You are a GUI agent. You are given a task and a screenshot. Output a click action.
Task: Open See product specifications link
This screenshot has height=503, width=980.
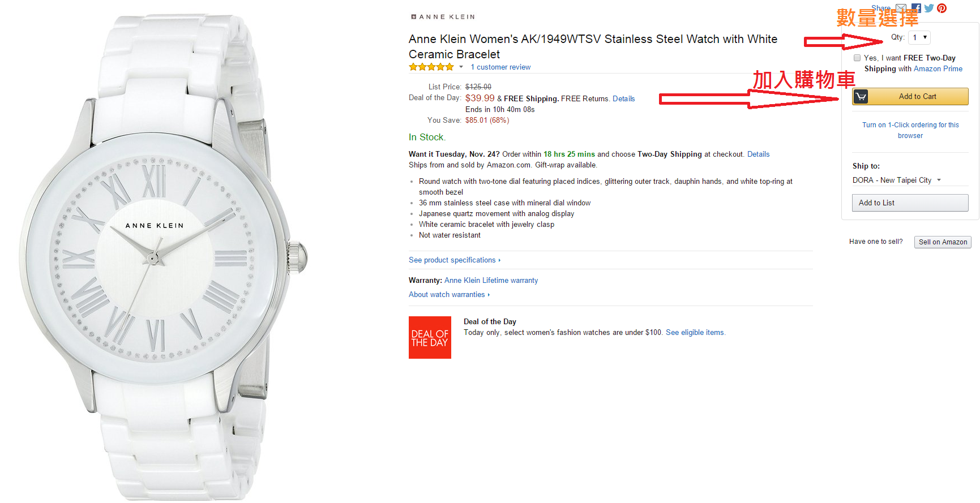pos(454,260)
